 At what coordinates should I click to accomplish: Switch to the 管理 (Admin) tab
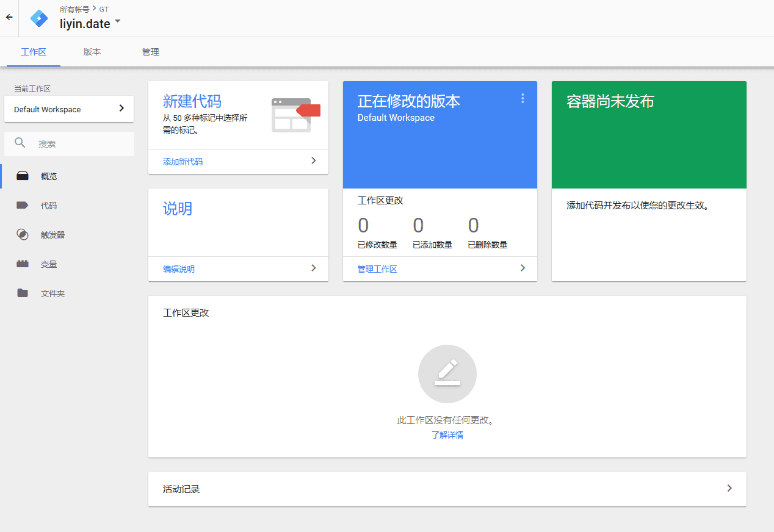tap(150, 52)
